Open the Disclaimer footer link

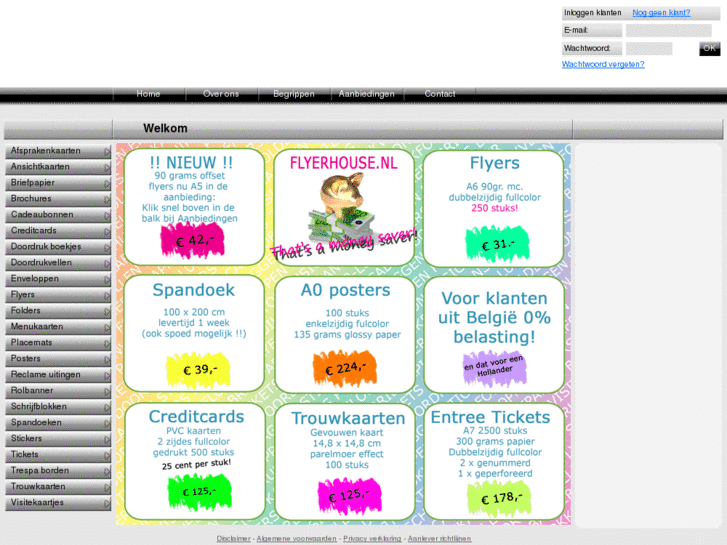(x=233, y=539)
